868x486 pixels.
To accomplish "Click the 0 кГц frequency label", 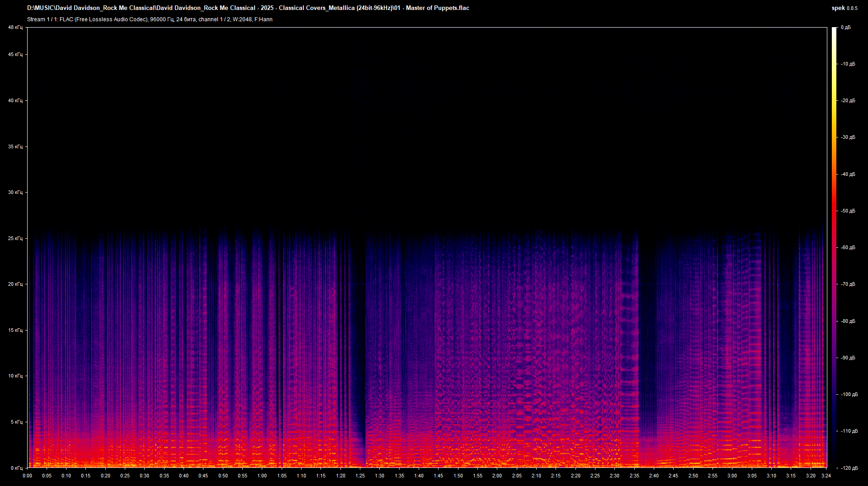I will tap(17, 468).
